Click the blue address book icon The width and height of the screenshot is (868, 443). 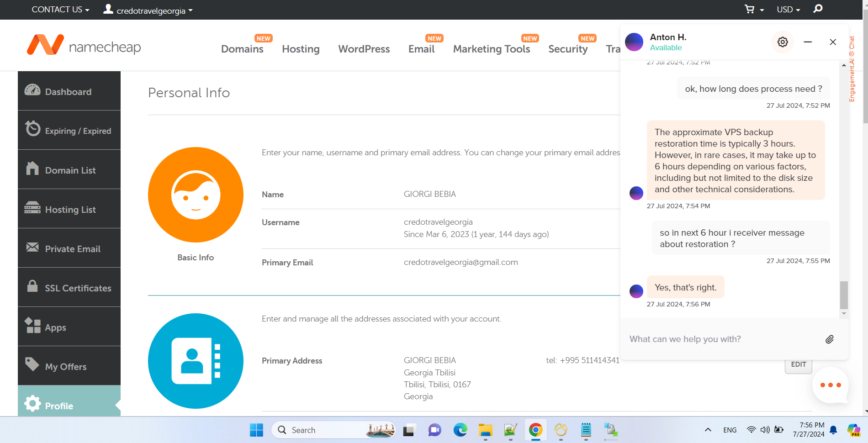196,361
